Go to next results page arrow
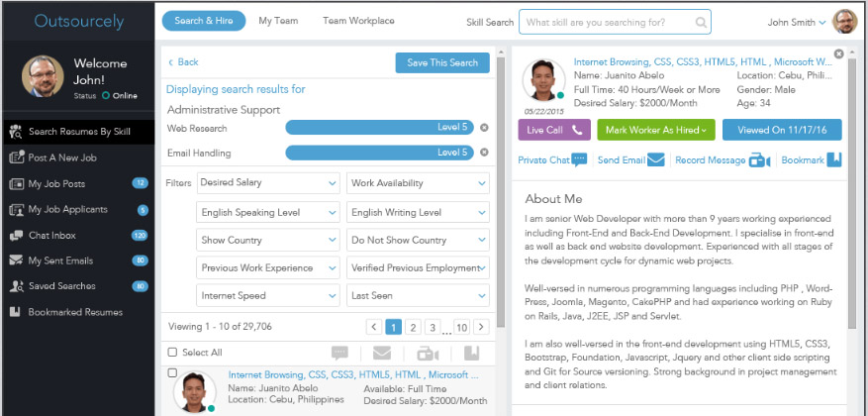 (482, 327)
